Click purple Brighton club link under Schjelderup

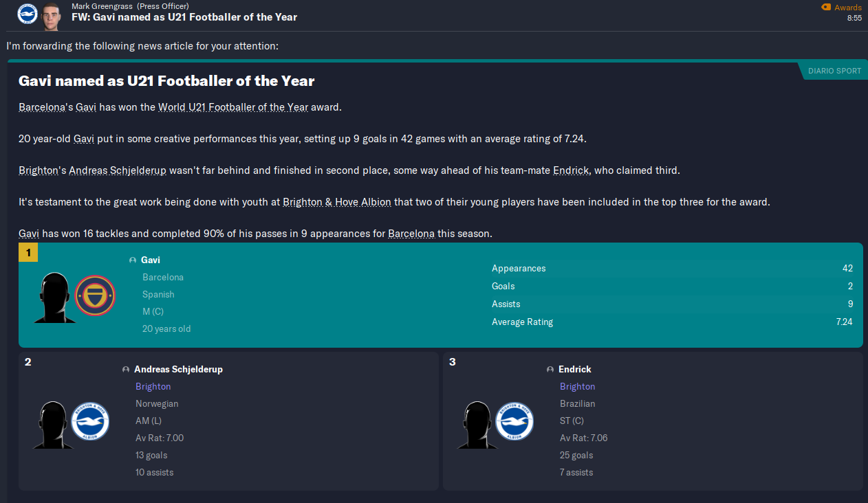coord(153,387)
